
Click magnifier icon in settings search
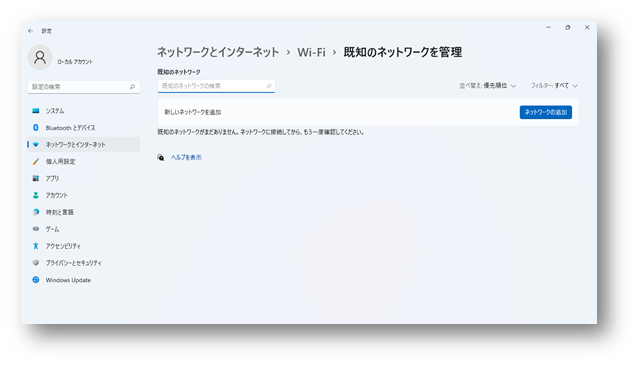coord(132,87)
